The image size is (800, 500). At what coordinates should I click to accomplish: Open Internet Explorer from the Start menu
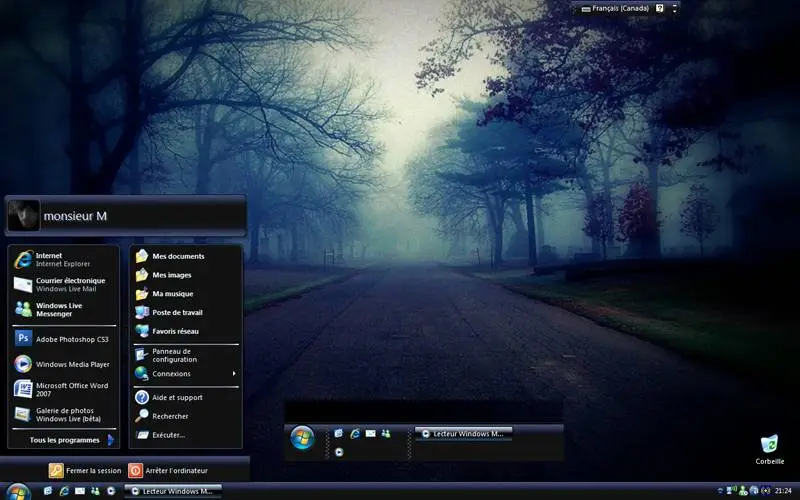(64, 259)
